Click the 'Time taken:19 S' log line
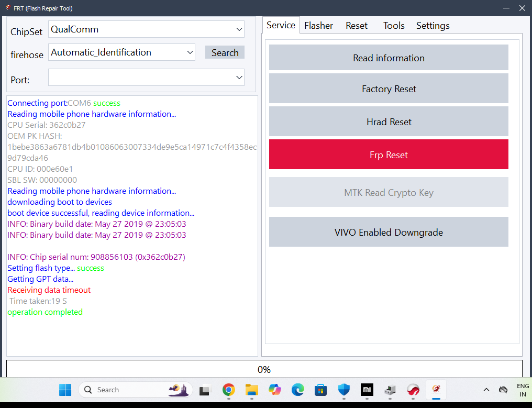The width and height of the screenshot is (532, 408). click(38, 301)
